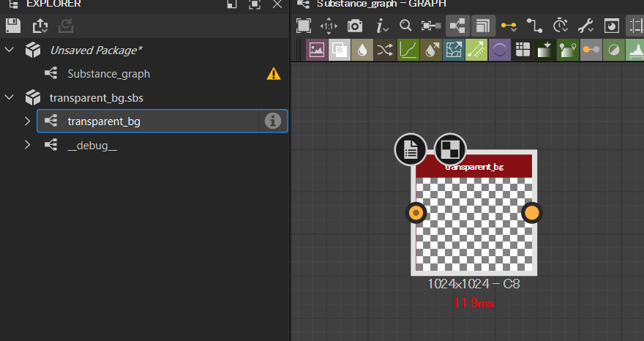Image resolution: width=644 pixels, height=341 pixels.
Task: Click the info icon on transparent_bg row
Action: coord(273,121)
